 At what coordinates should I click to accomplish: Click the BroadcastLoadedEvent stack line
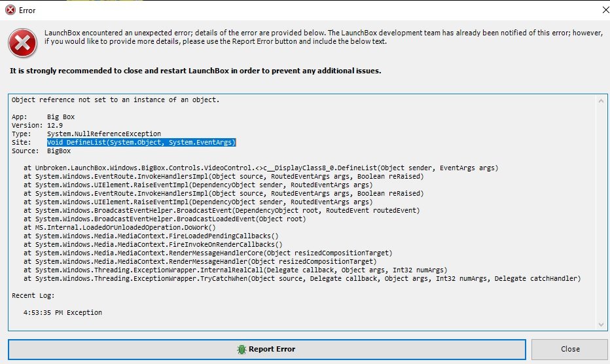164,219
